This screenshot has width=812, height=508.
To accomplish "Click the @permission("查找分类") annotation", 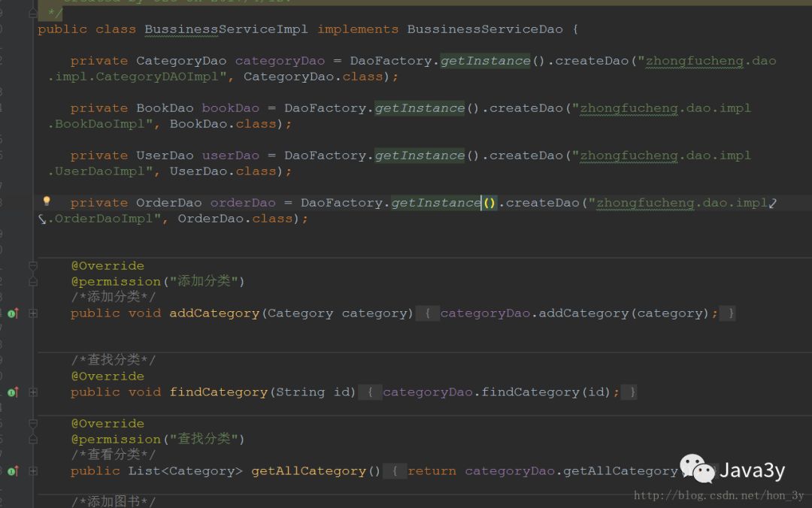I will [158, 439].
